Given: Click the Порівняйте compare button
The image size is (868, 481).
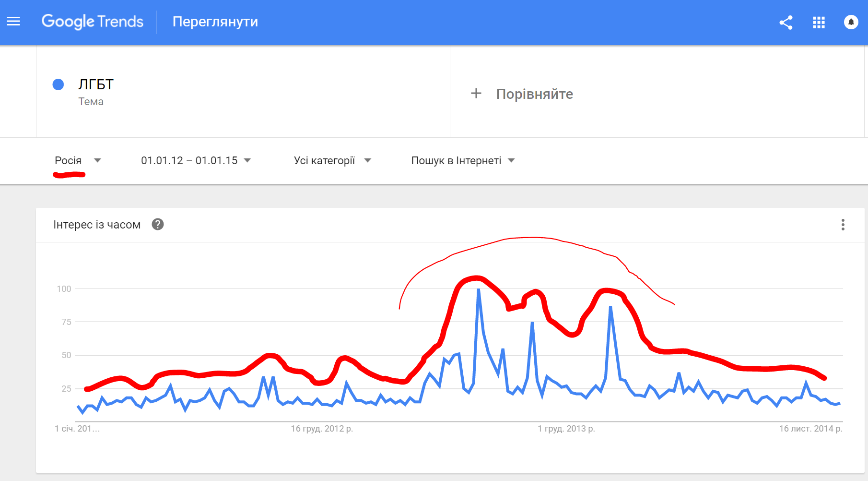Looking at the screenshot, I should click(x=522, y=94).
